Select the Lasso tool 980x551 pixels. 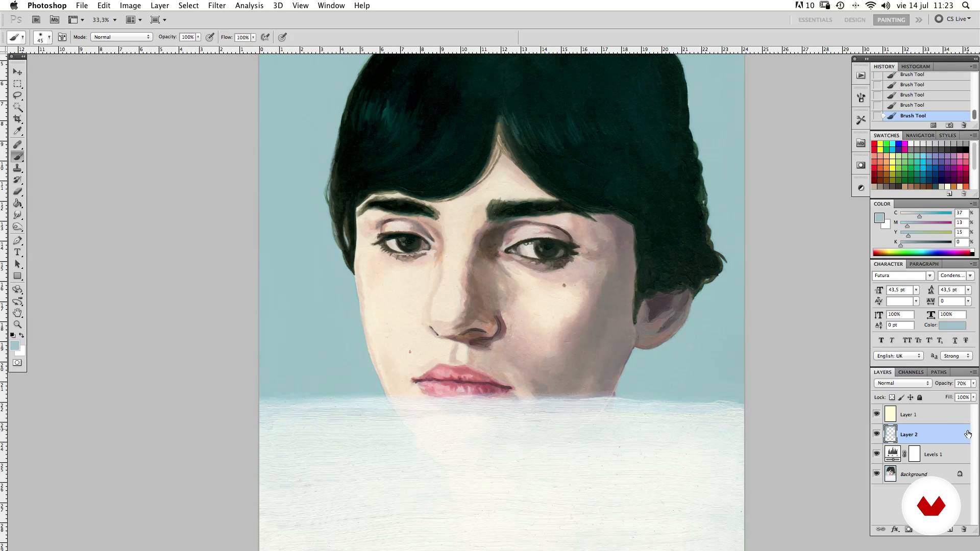click(17, 95)
